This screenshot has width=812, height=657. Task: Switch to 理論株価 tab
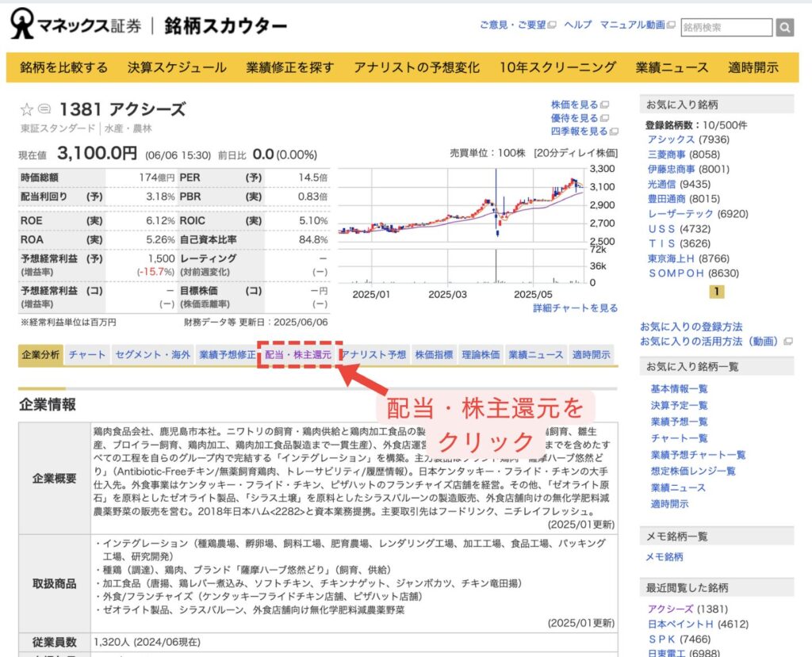coord(481,354)
